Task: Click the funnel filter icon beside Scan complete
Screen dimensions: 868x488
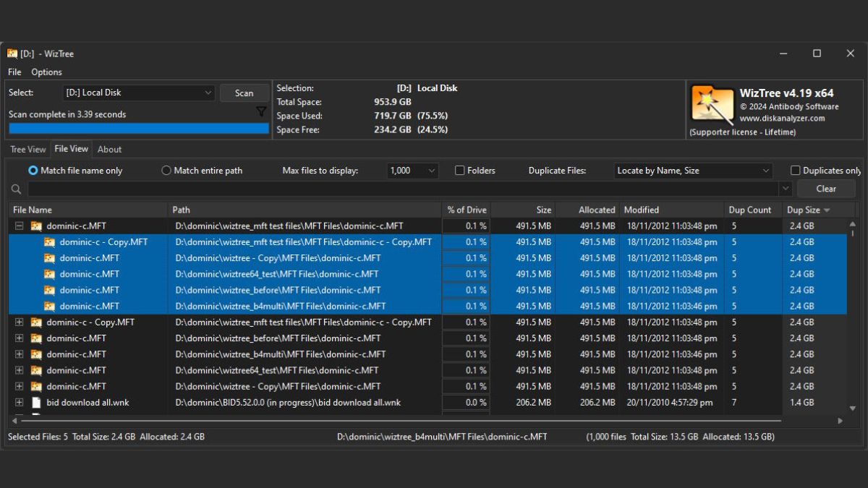Action: click(261, 112)
